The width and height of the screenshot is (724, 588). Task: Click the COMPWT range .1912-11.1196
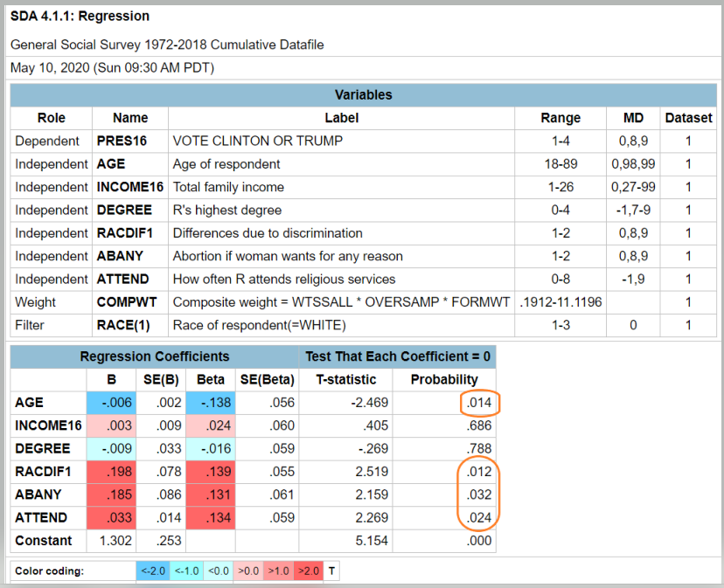tap(560, 302)
